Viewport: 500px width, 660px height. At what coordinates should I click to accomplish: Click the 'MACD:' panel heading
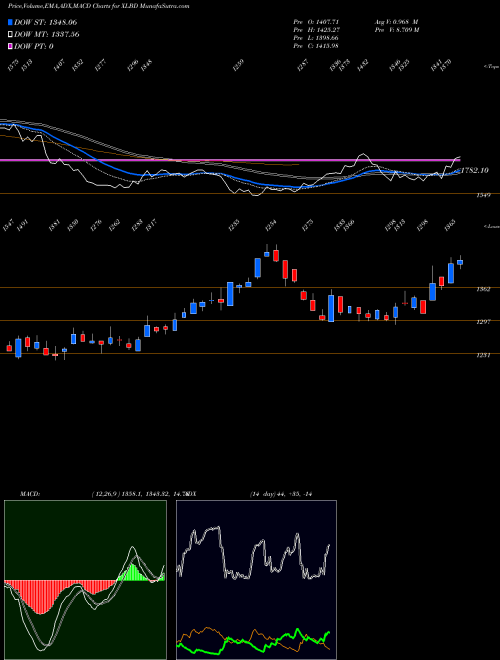29,494
